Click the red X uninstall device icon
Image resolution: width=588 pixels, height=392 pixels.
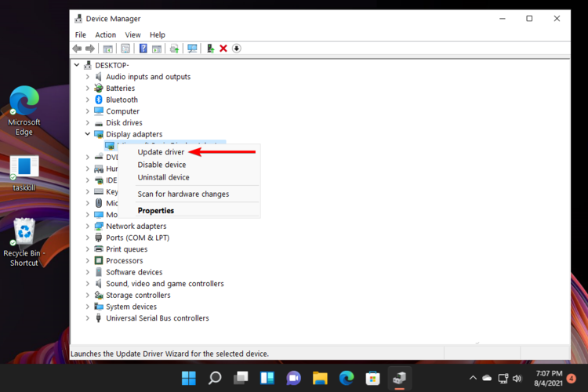[223, 49]
